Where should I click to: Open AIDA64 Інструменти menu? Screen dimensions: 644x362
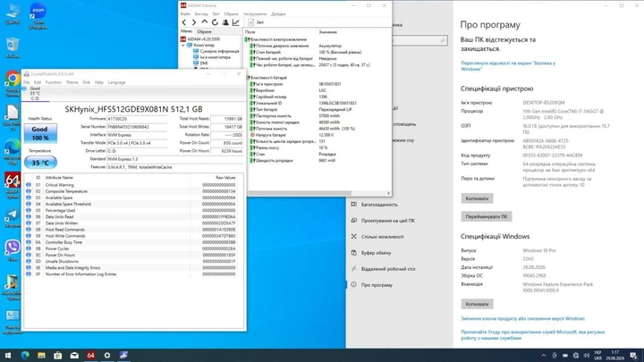(255, 14)
